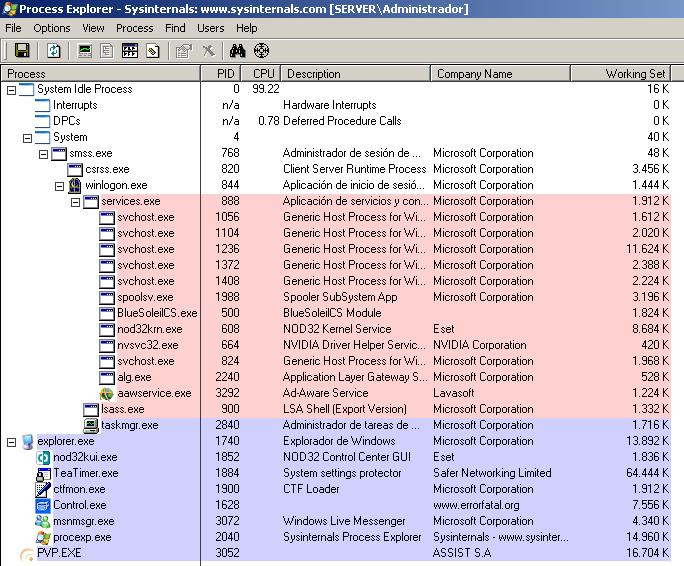Click the Spooler SubSystem App description
Screen dimensions: 684x566
tap(340, 297)
